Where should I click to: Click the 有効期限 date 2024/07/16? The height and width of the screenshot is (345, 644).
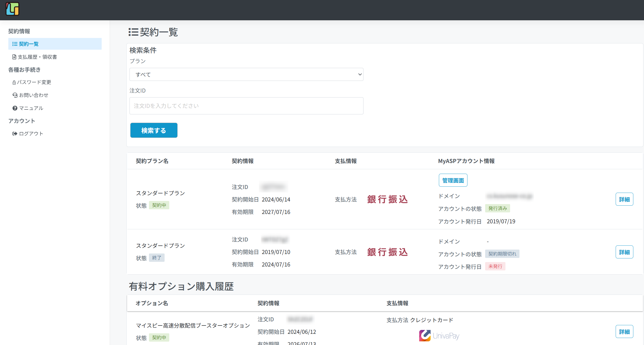click(x=276, y=264)
